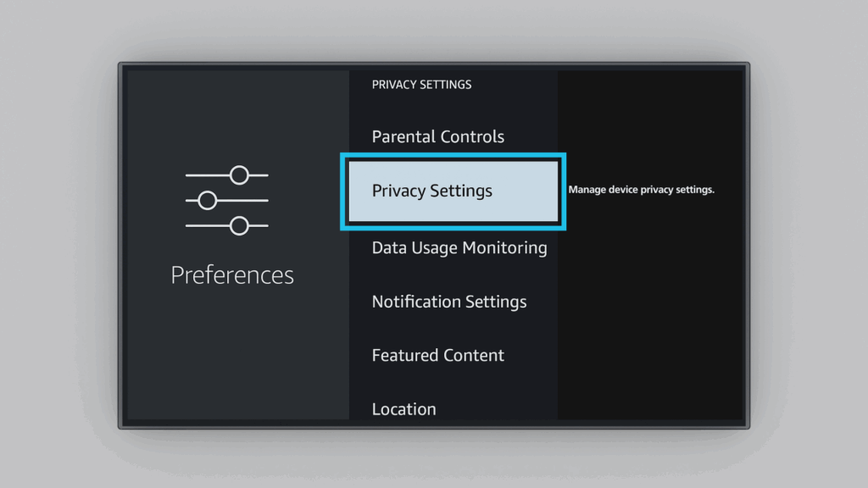
Task: Open Parental Controls
Action: coord(438,137)
